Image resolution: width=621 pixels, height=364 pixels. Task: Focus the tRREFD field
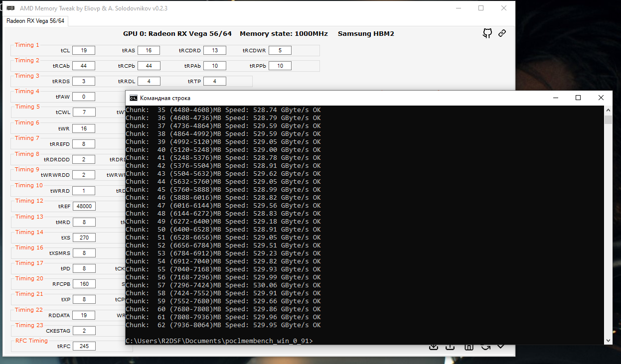point(84,144)
